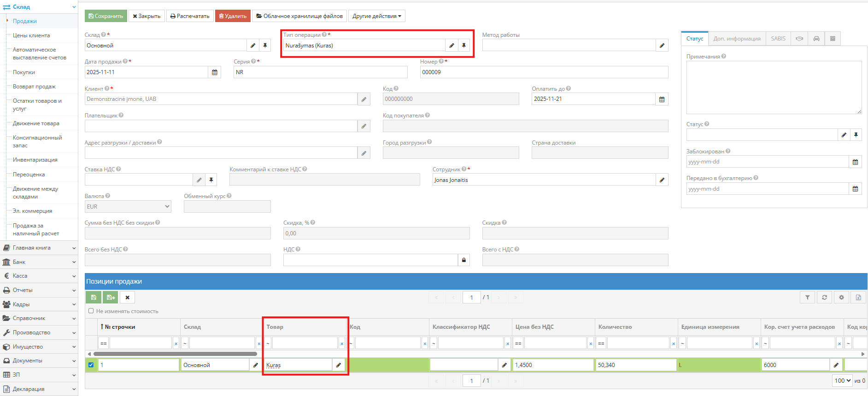Expand the 'Главная книга' sidebar section

click(x=39, y=248)
